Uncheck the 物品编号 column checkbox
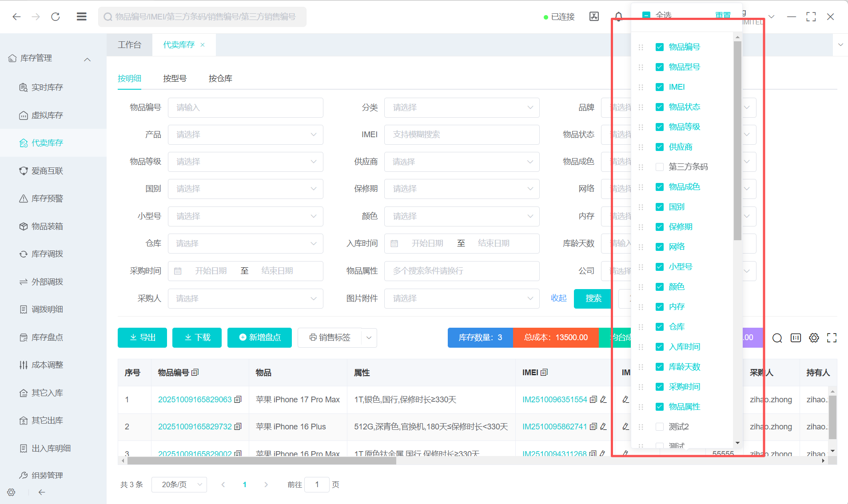 pyautogui.click(x=660, y=47)
